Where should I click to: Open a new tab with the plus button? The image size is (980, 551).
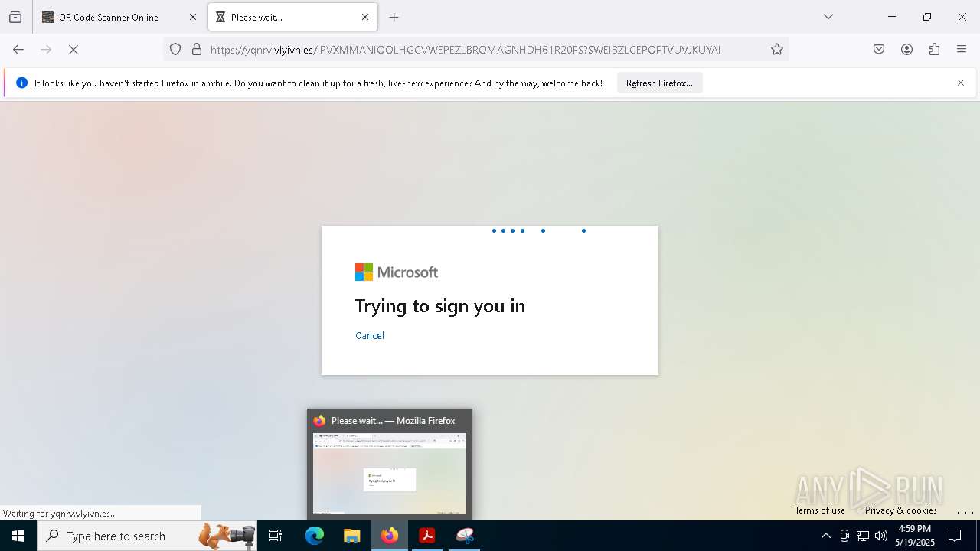click(x=394, y=17)
